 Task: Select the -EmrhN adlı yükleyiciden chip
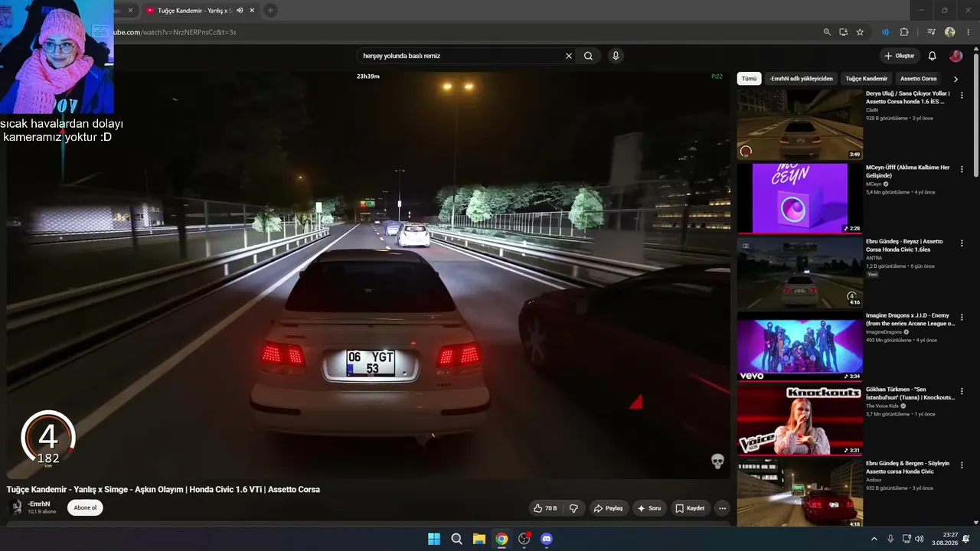801,79
